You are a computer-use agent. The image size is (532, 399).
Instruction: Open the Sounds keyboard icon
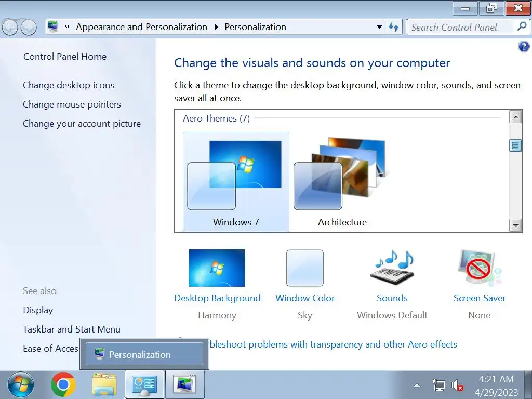click(392, 268)
